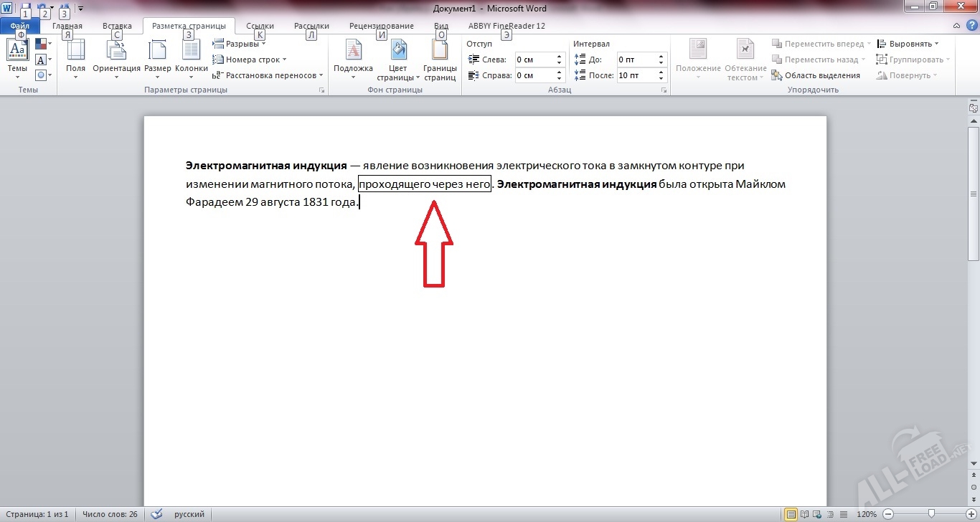Screen dimensions: 980x522
Task: Click the zoom slider handle
Action: [931, 514]
